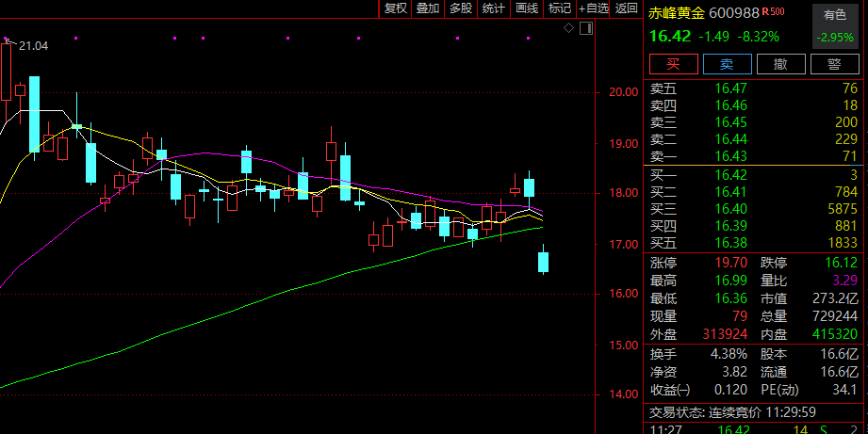
Task: Click the stock name 赤峰黄金
Action: coord(677,13)
